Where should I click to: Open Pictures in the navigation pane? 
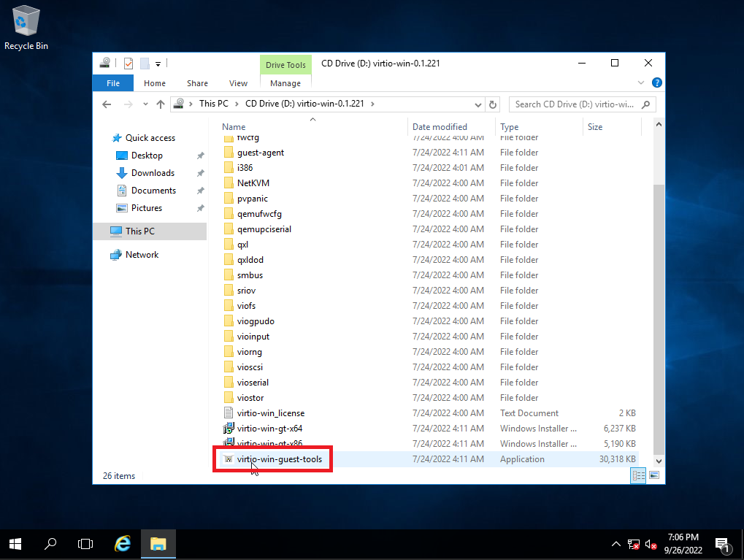tap(147, 208)
